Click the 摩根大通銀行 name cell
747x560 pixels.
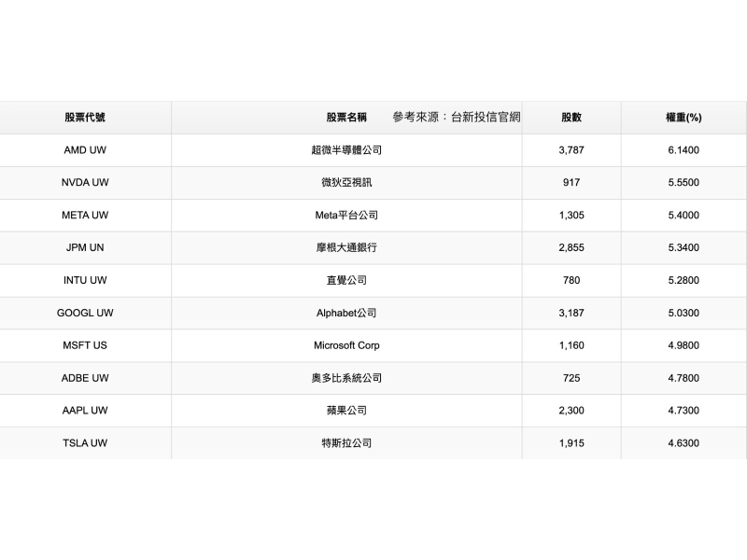[x=346, y=248]
